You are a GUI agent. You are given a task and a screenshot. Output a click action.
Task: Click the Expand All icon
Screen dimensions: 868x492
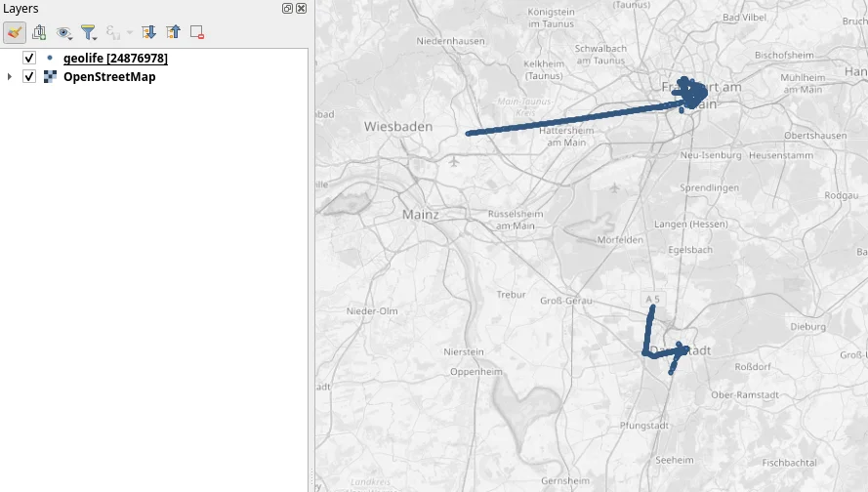[148, 32]
